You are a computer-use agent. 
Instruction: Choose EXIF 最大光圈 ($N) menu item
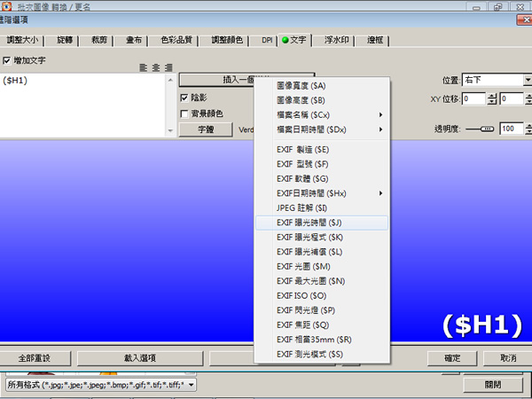click(x=321, y=281)
